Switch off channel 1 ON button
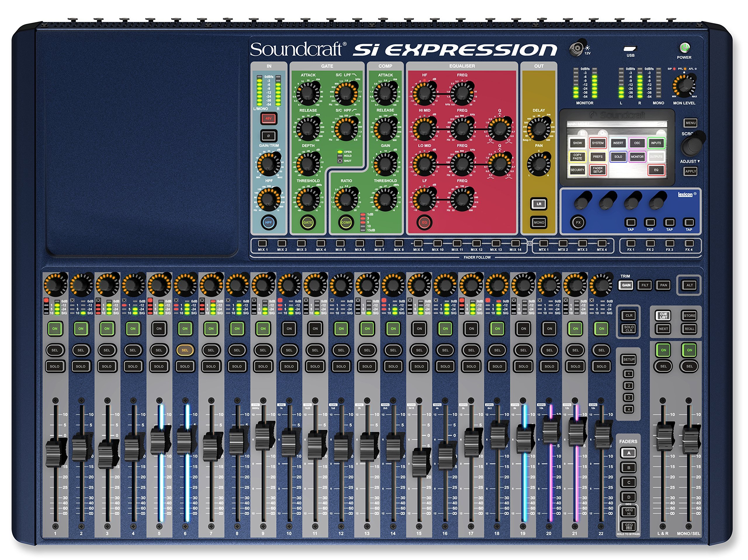The height and width of the screenshot is (560, 748). (55, 328)
